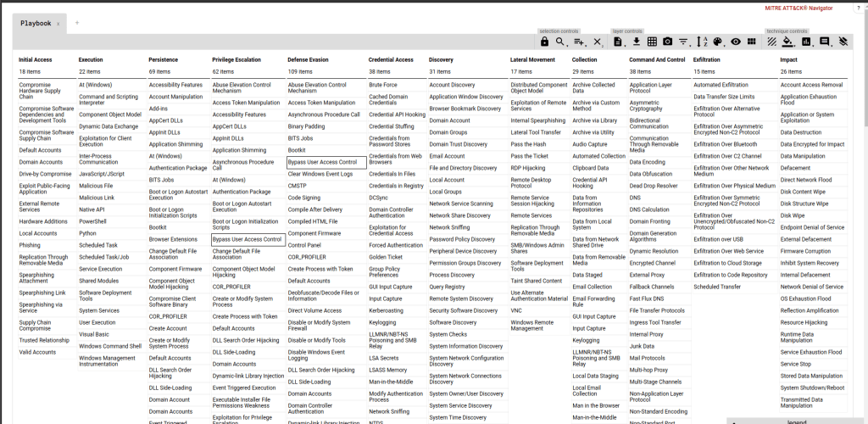Open the color setup palette menu
Image resolution: width=868 pixels, height=424 pixels.
pos(718,42)
